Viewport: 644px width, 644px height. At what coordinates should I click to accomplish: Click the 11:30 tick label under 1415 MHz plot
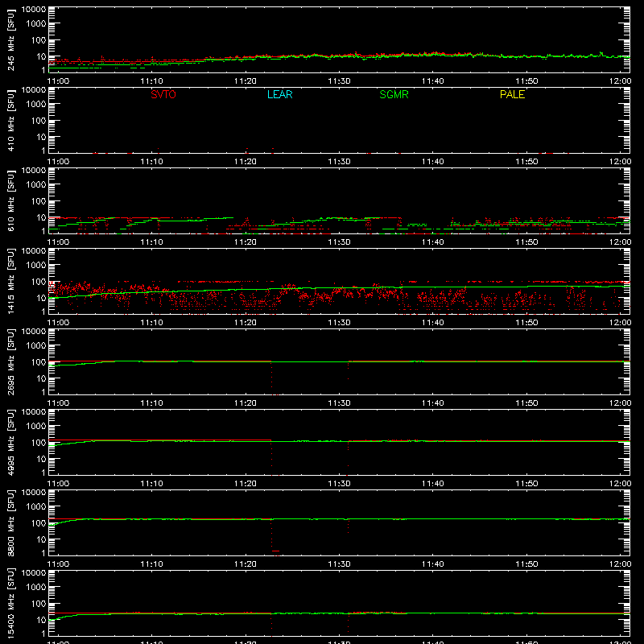pos(339,323)
